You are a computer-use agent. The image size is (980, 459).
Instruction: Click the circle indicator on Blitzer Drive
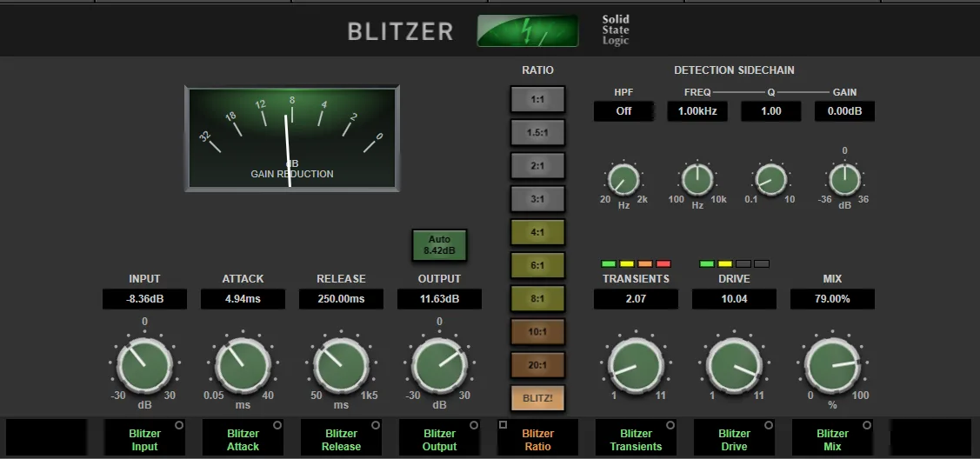click(768, 425)
